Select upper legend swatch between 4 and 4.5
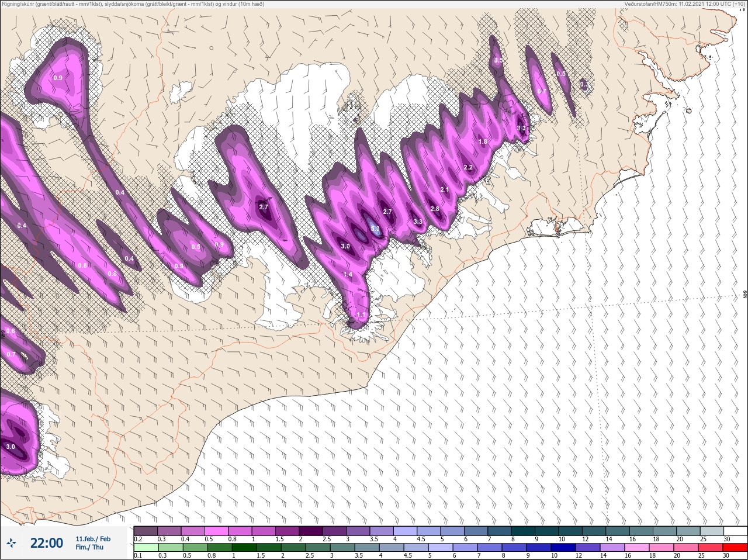Screen dimensions: 748x560 coord(405,531)
